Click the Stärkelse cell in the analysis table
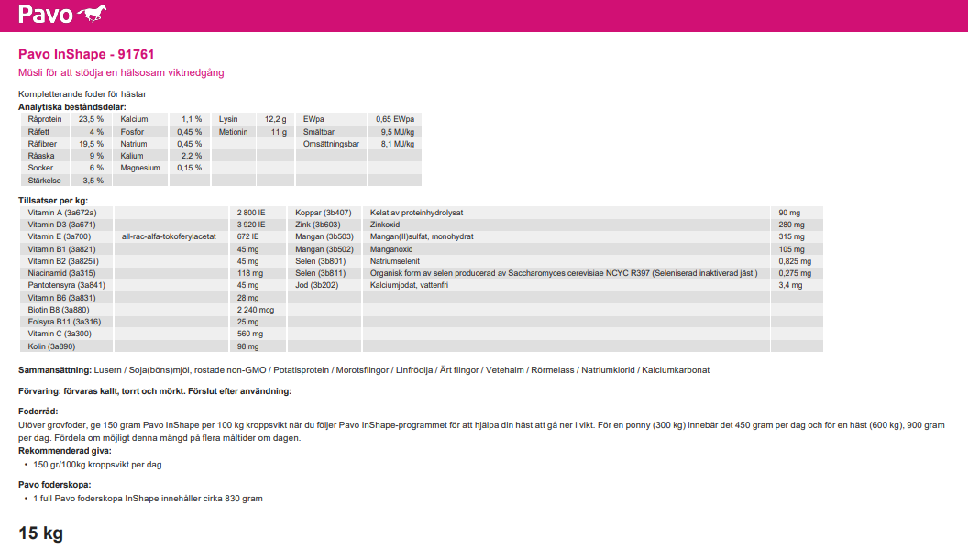Image resolution: width=968 pixels, height=560 pixels. point(43,181)
